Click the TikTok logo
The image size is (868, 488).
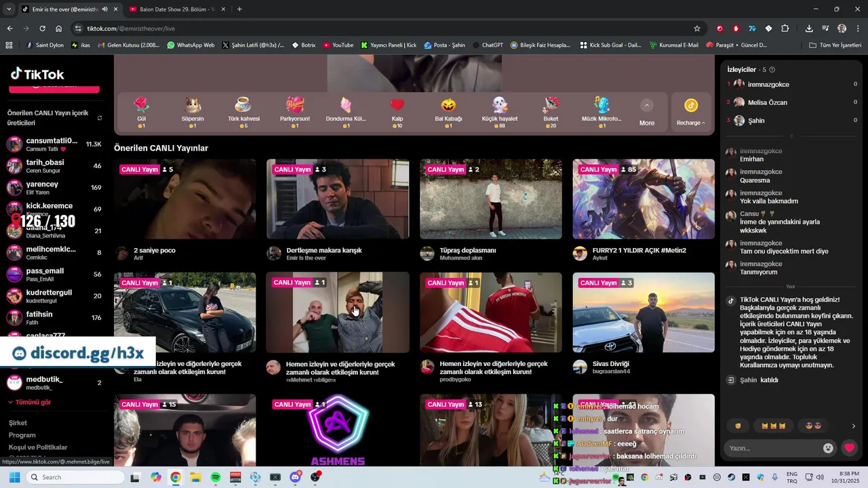point(37,74)
